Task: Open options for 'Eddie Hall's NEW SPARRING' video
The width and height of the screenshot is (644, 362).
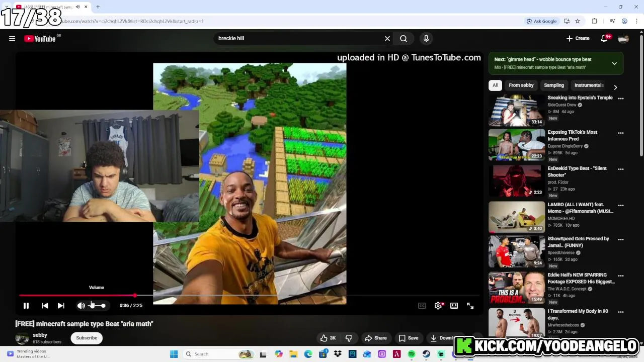Action: (x=621, y=276)
